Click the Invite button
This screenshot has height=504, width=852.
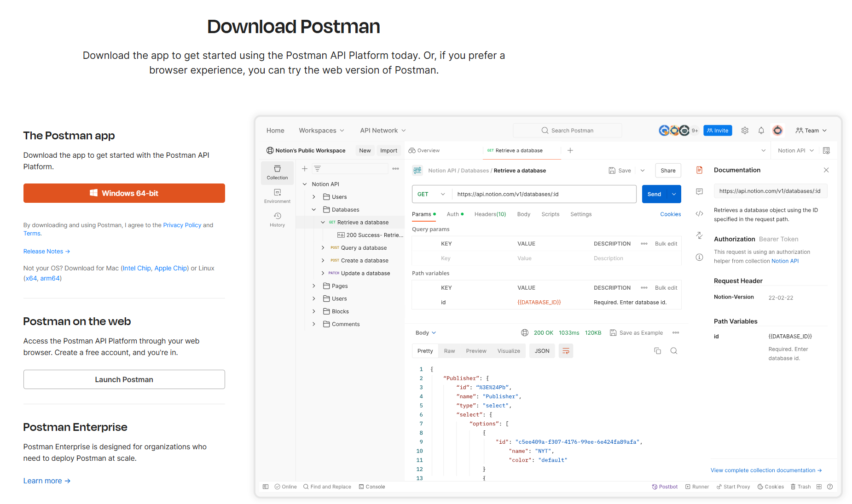point(717,131)
